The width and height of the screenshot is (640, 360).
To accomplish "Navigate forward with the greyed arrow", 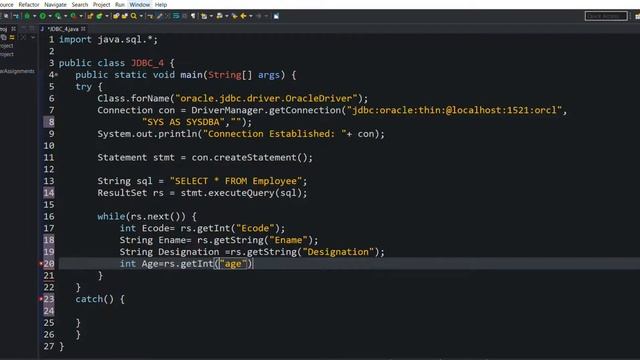I will 259,16.
